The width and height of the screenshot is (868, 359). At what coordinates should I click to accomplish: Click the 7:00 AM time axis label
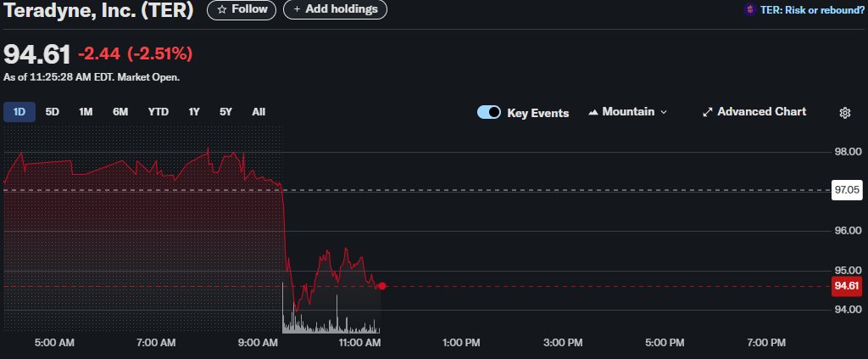[x=156, y=343]
